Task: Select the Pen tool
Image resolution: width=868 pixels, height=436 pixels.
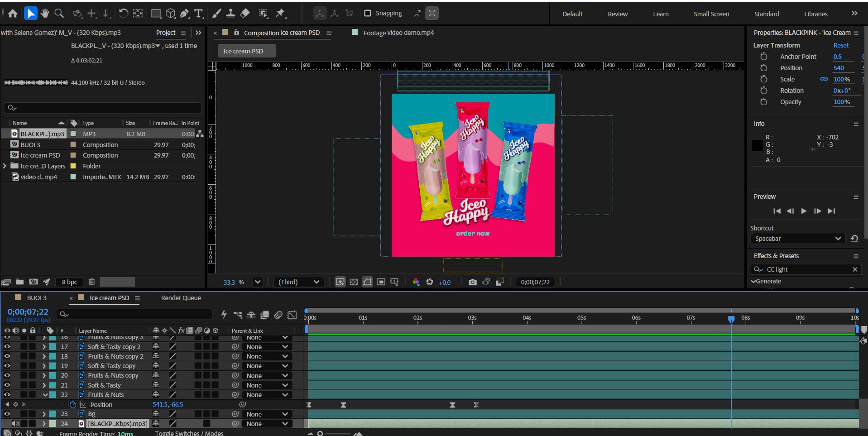Action: tap(184, 14)
